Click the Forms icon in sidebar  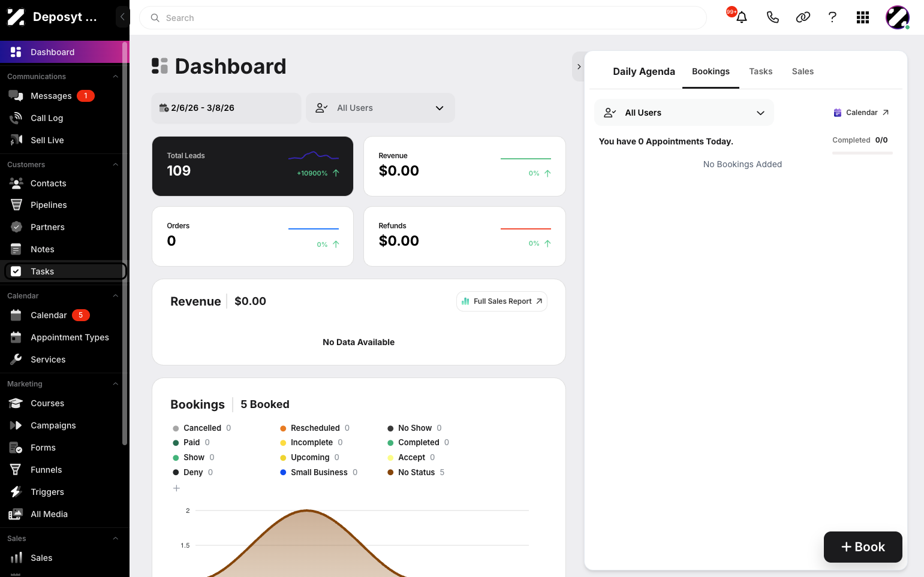click(x=16, y=448)
